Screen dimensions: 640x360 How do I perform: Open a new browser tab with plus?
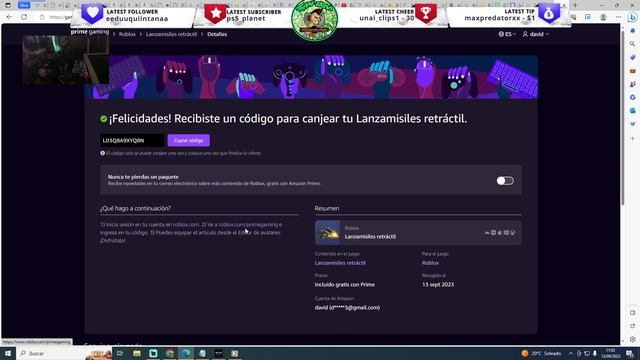[575, 5]
